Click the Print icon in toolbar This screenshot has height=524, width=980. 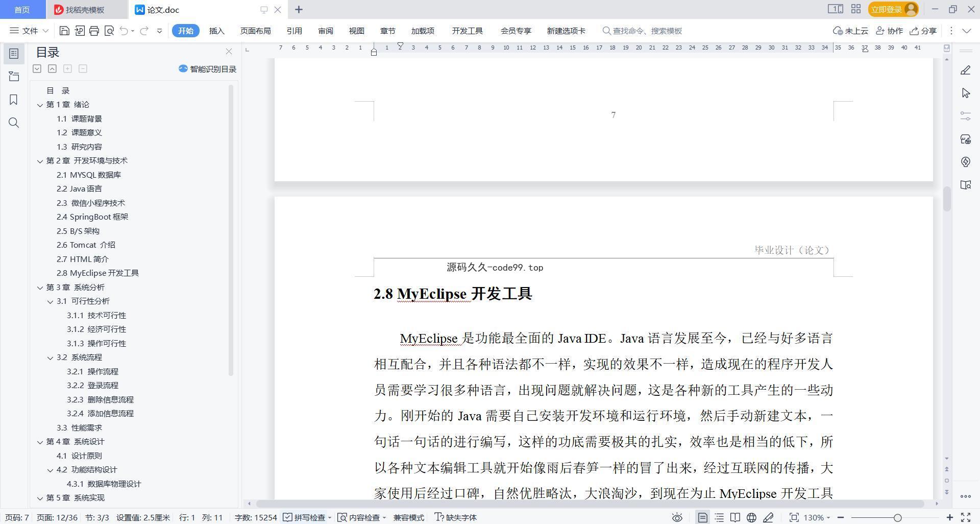[x=94, y=31]
